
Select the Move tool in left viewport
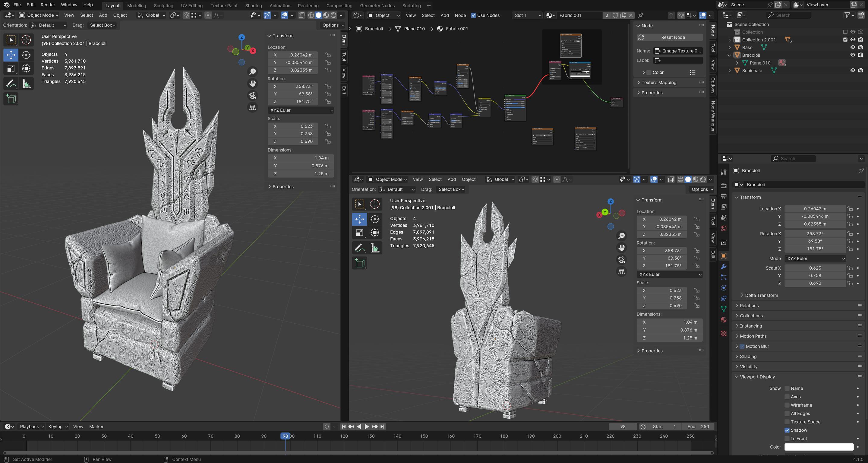tap(11, 55)
